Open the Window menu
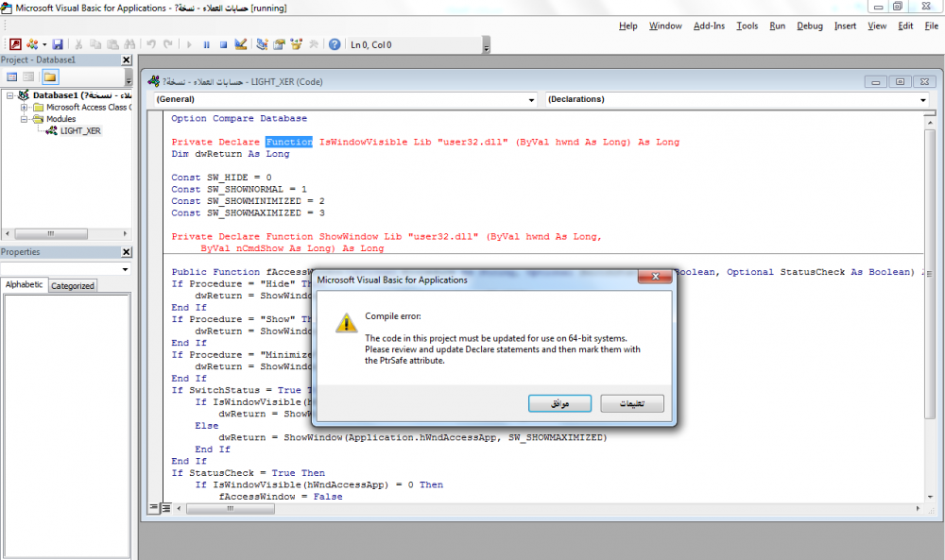The image size is (945, 560). click(x=665, y=25)
